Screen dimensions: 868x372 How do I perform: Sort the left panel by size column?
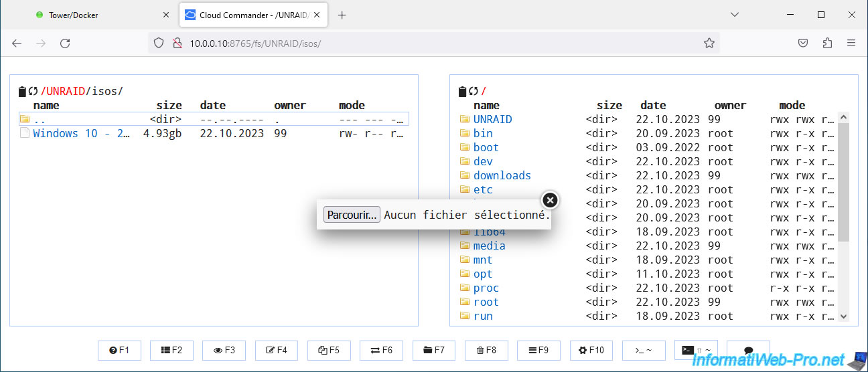coord(169,105)
